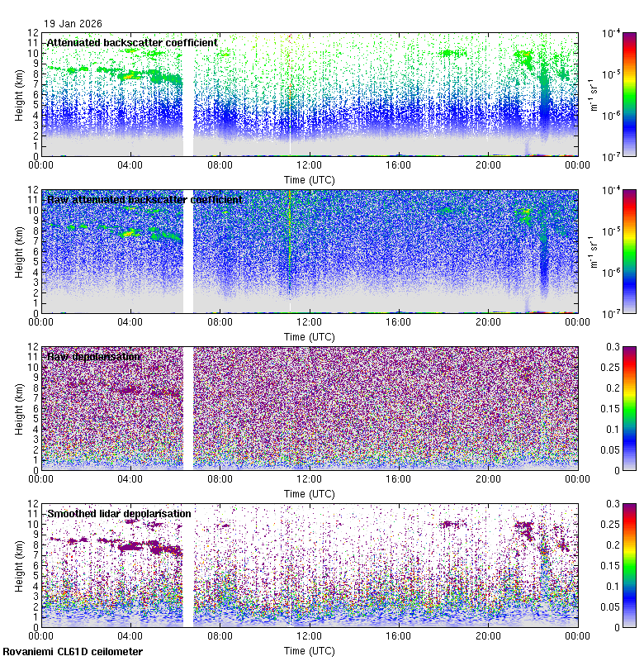Click the white data gap in Raw depolarisation panel

(187, 408)
